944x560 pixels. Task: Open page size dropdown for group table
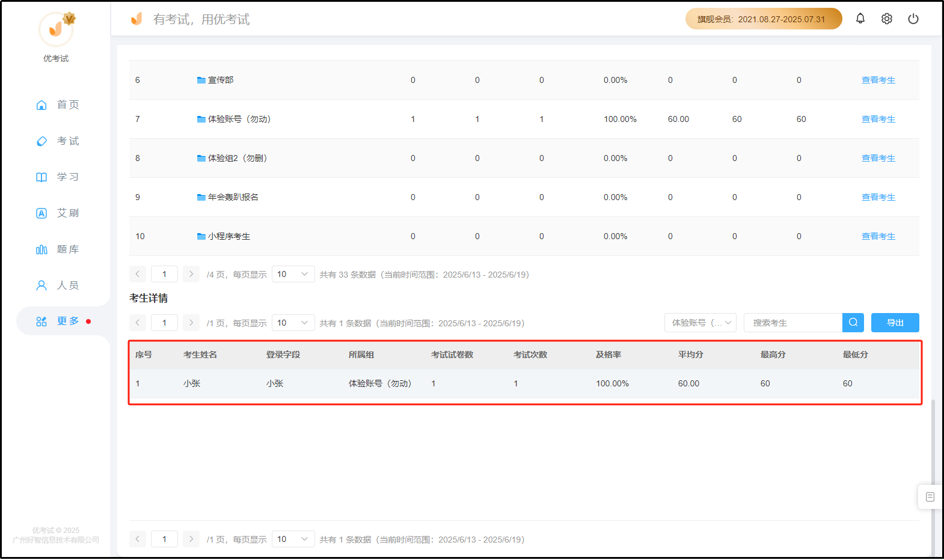coord(293,274)
